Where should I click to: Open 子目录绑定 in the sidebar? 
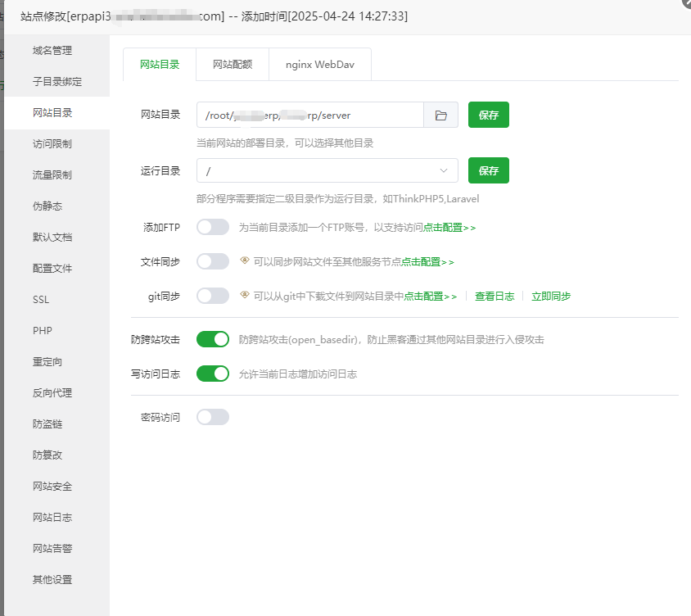pos(57,82)
